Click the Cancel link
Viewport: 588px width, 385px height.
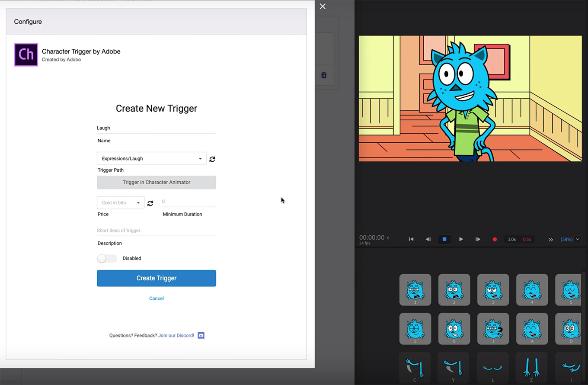157,298
